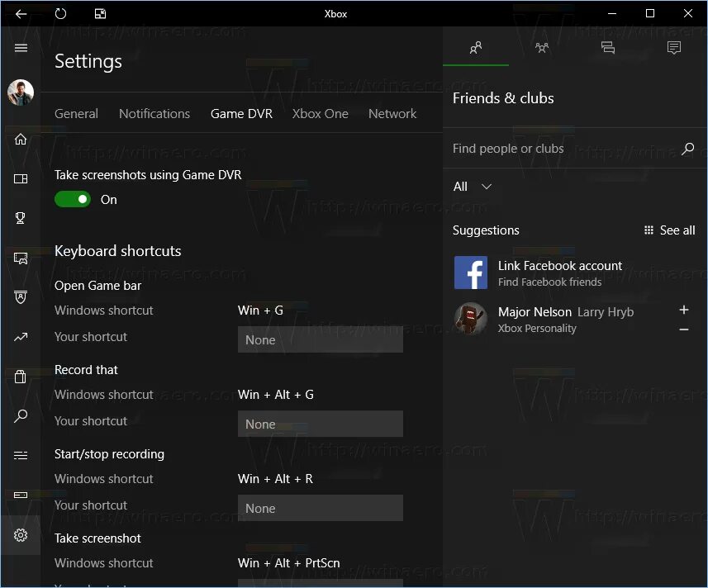This screenshot has width=708, height=588.
Task: Open Major Nelson's profile name
Action: (x=535, y=312)
